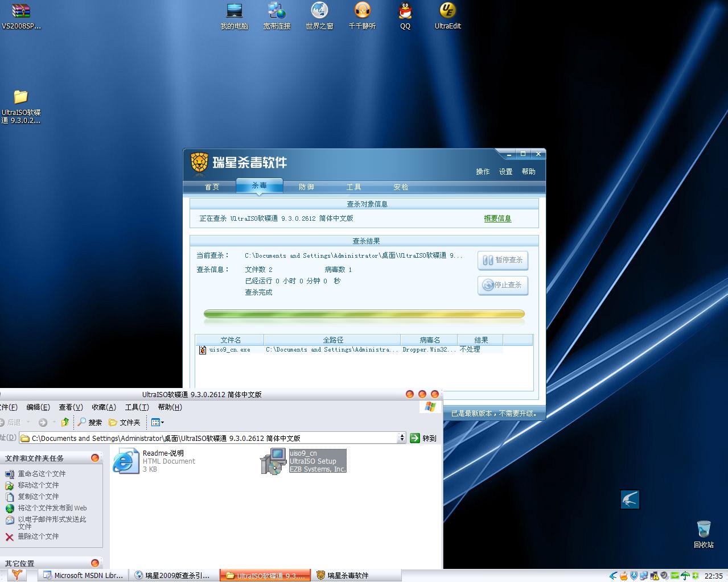Open the Forward history dropdown arrow
Viewport: 728px width, 582px height.
54,422
